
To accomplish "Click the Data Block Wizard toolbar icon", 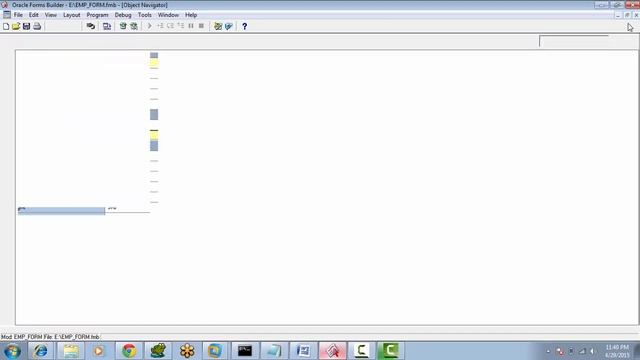I will click(x=218, y=26).
